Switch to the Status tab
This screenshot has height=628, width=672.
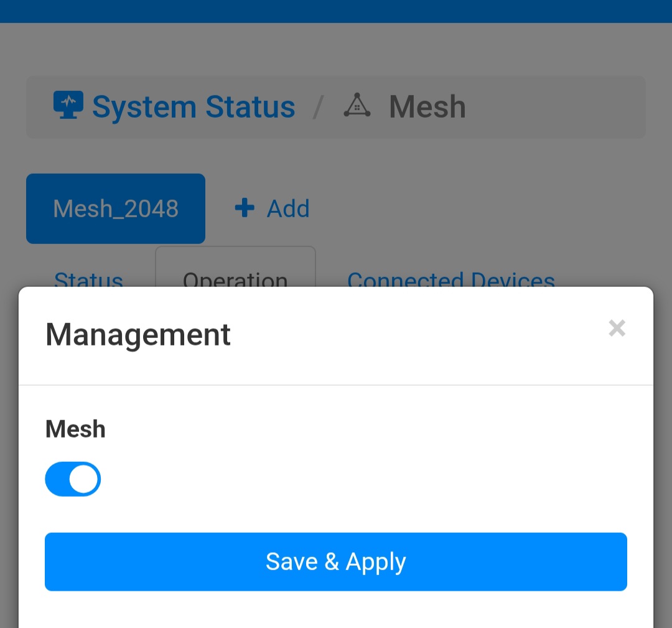click(x=88, y=278)
